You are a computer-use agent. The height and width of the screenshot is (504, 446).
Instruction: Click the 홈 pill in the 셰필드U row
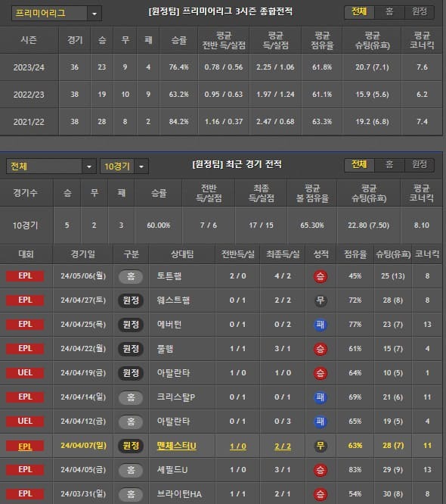point(131,470)
